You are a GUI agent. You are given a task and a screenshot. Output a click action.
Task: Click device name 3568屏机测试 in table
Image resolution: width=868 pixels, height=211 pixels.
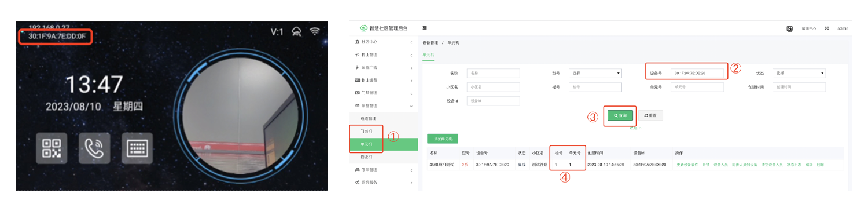point(442,165)
